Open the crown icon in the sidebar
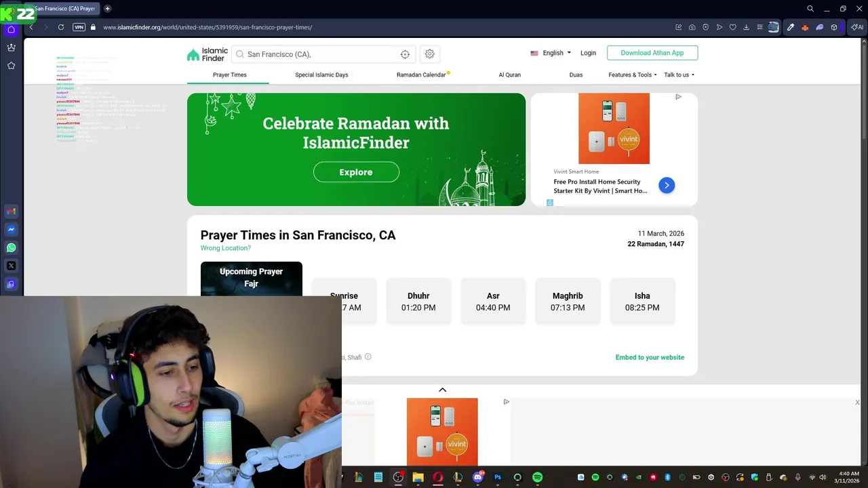This screenshot has width=868, height=488. (11, 47)
